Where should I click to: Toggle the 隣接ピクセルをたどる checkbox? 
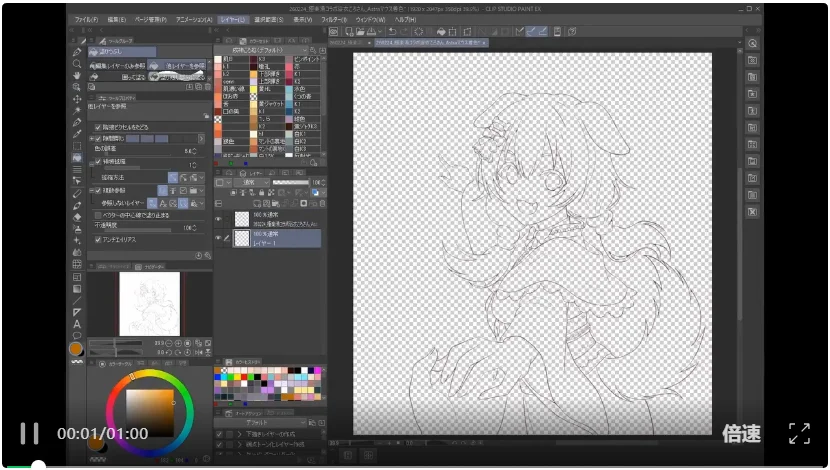98,127
